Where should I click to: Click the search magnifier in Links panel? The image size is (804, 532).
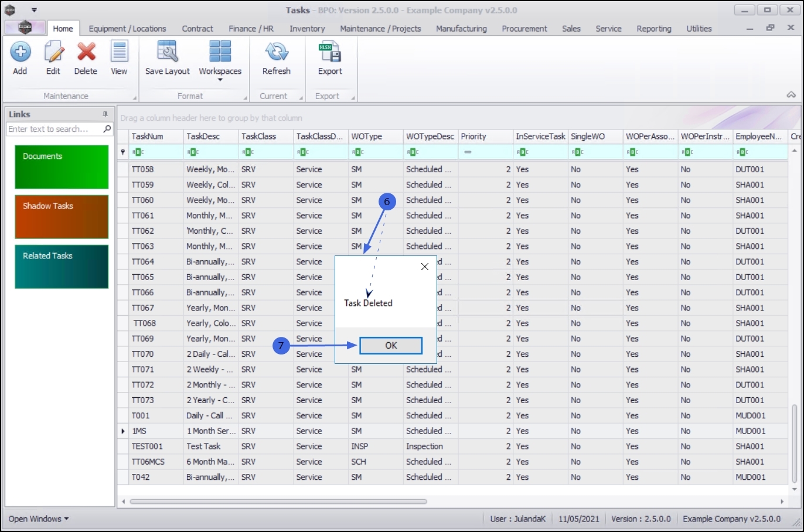107,129
